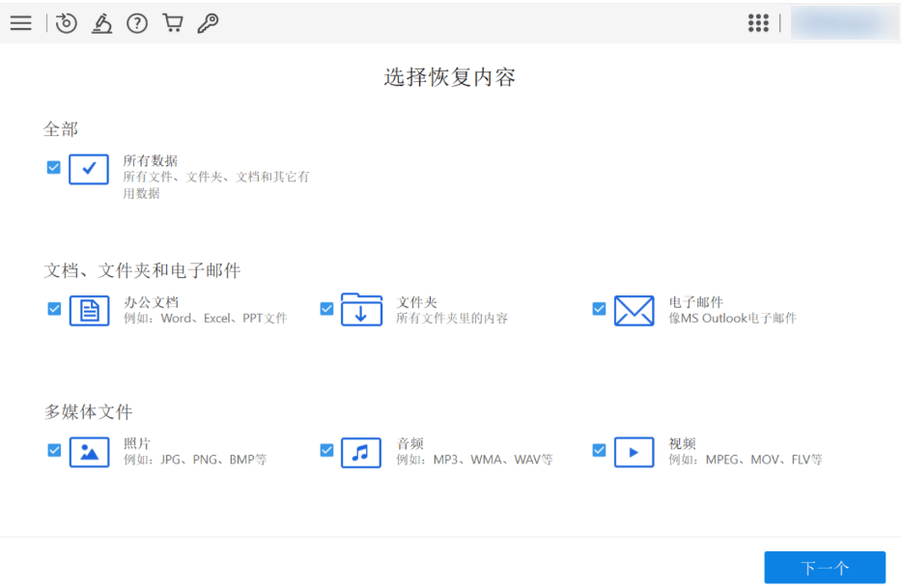Viewport: 901px width, 588px height.
Task: Toggle the 电子邮件 checkbox
Action: point(599,309)
